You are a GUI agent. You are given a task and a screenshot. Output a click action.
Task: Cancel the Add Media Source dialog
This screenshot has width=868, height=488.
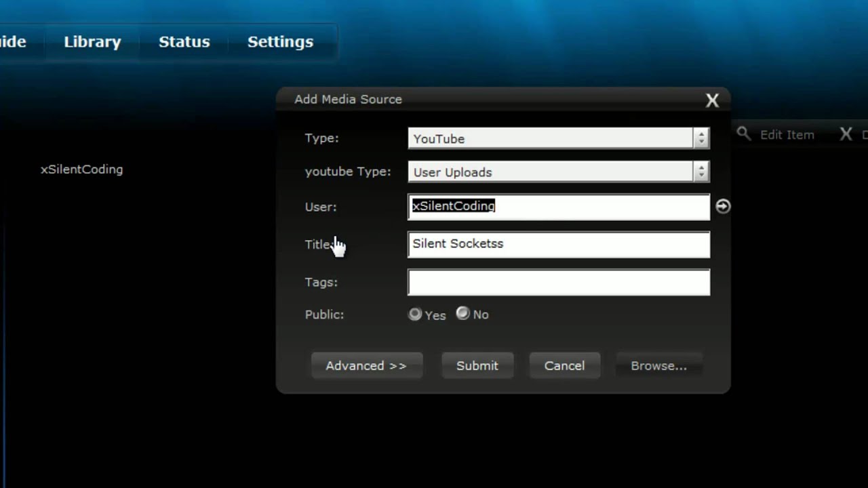tap(564, 365)
